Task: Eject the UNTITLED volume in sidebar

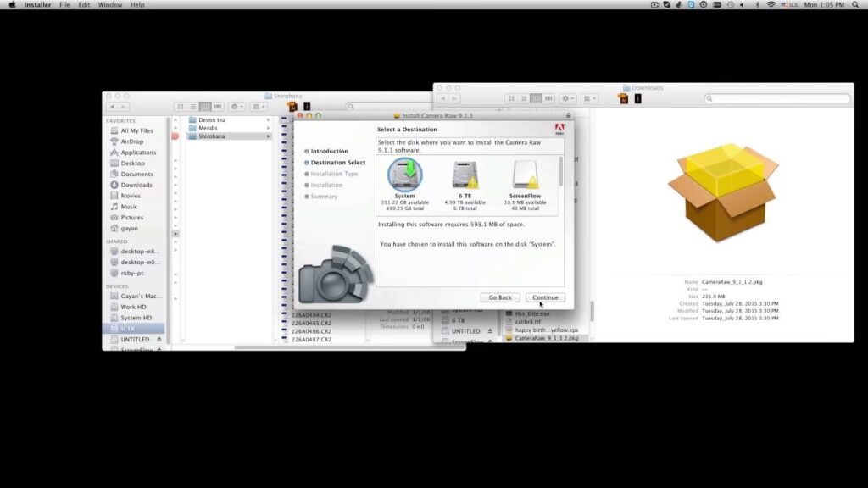Action: [159, 339]
